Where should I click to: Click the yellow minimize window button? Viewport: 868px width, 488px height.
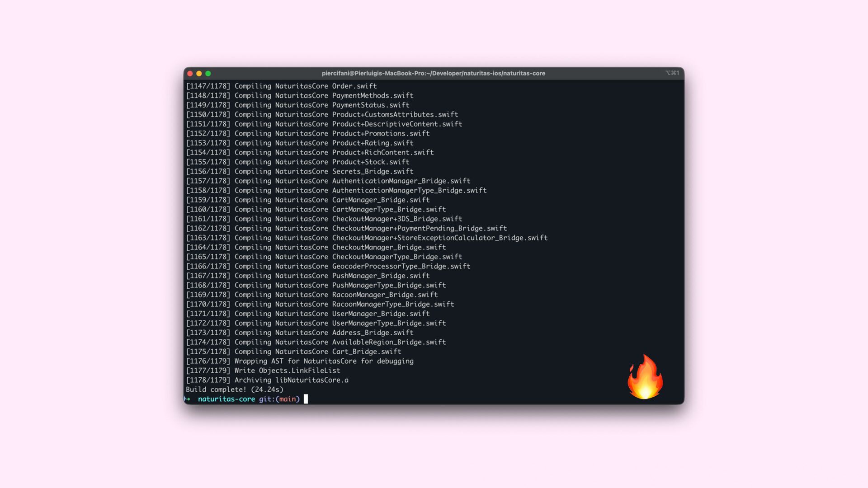pyautogui.click(x=199, y=74)
